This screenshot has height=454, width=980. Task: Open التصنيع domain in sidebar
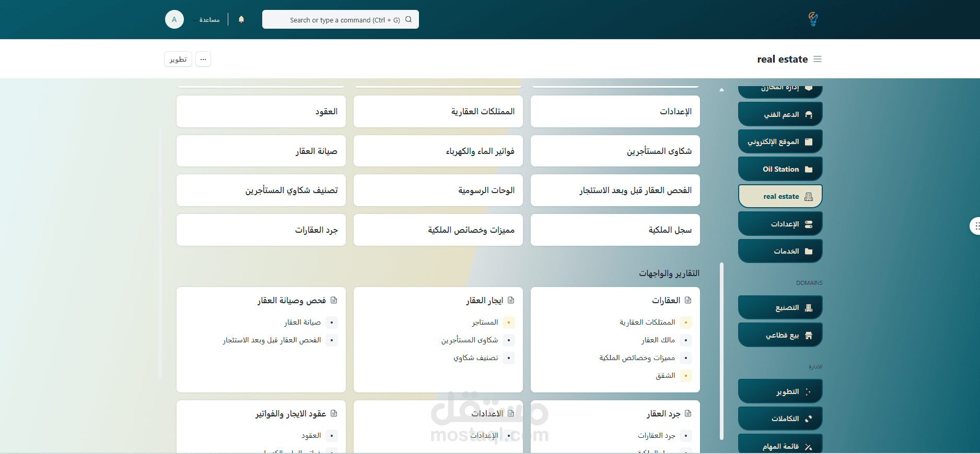780,308
